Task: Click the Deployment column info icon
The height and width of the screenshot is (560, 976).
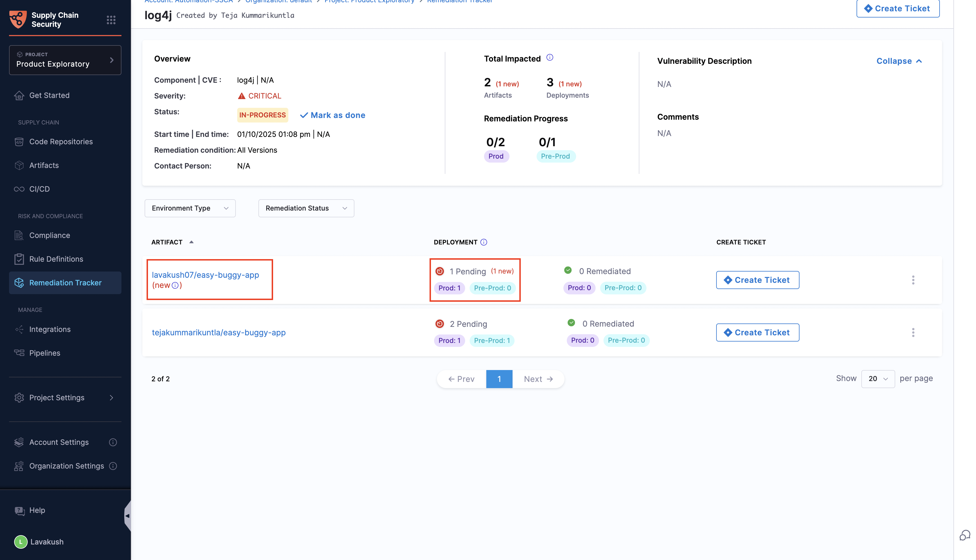Action: [483, 242]
